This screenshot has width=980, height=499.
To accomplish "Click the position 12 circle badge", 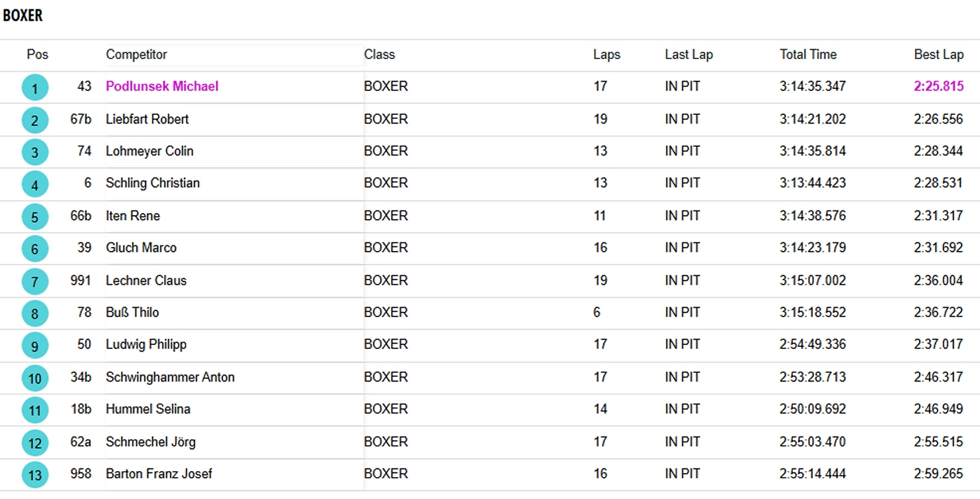I will coord(35,443).
